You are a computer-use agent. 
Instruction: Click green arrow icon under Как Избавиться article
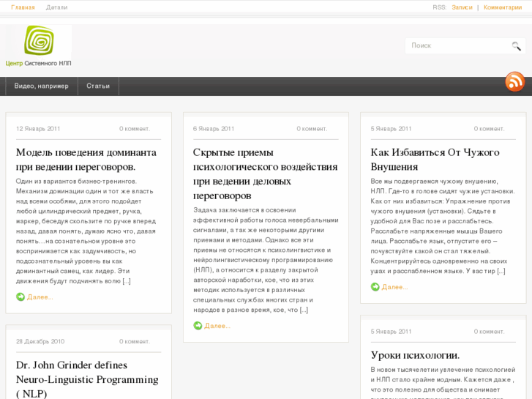(x=375, y=287)
